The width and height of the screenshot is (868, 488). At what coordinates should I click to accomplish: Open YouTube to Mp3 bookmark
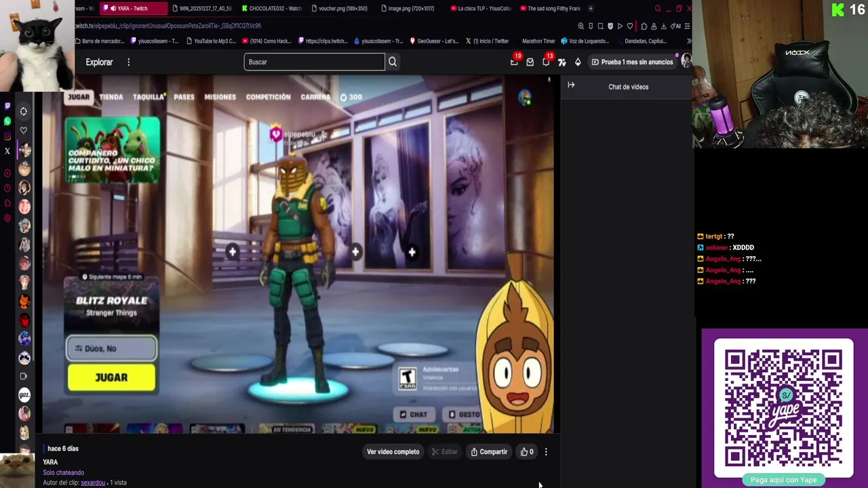tap(210, 41)
